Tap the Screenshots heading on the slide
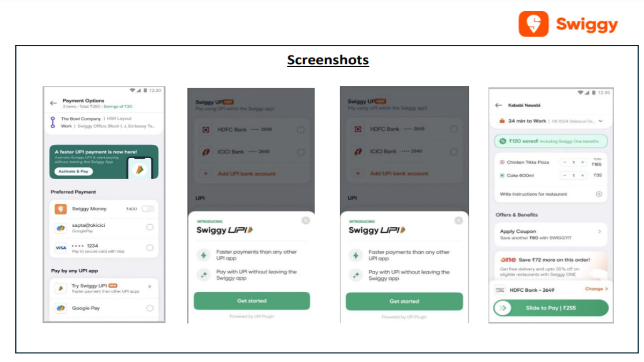The height and width of the screenshot is (362, 644). coord(328,60)
